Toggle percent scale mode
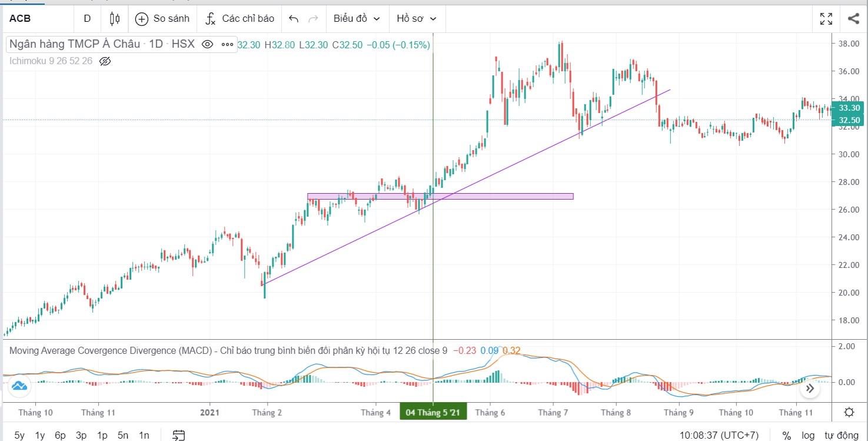 click(786, 436)
